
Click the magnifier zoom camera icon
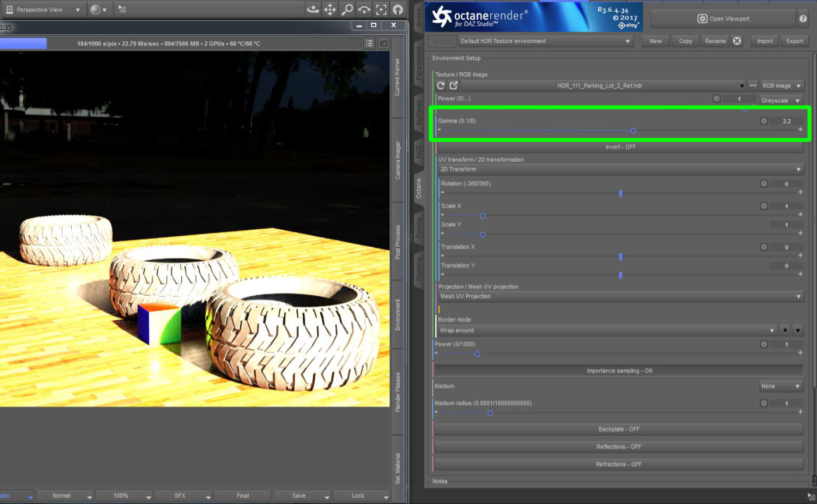[347, 9]
